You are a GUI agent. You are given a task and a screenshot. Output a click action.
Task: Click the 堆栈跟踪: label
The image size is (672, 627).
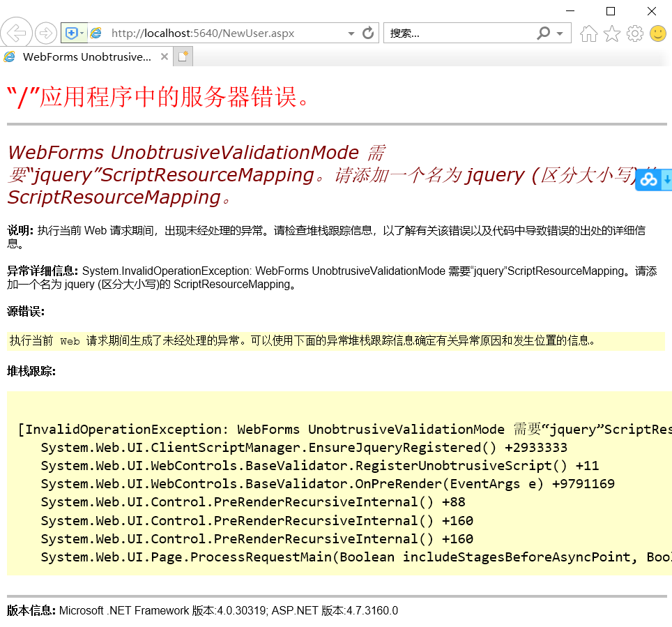point(31,371)
